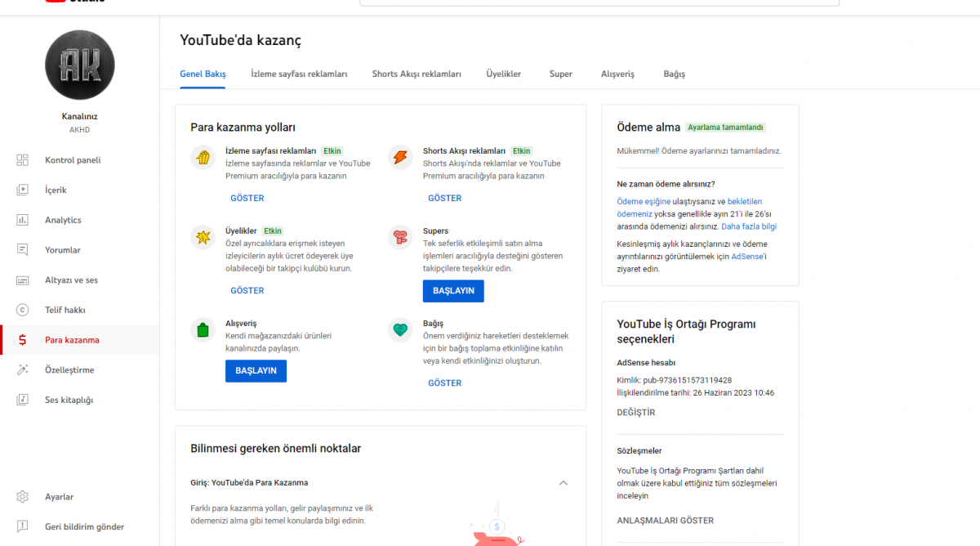Click the Yorumlar comment icon
Viewport: 980px width, 546px height.
click(x=23, y=250)
